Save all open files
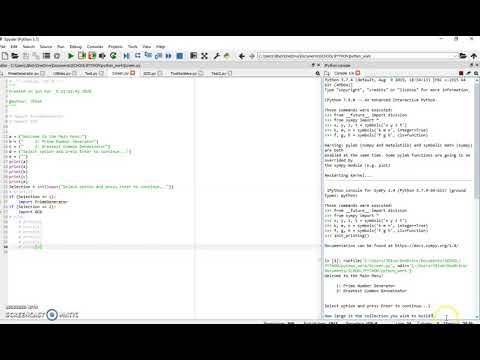Image resolution: width=480 pixels, height=360 pixels. point(36,56)
